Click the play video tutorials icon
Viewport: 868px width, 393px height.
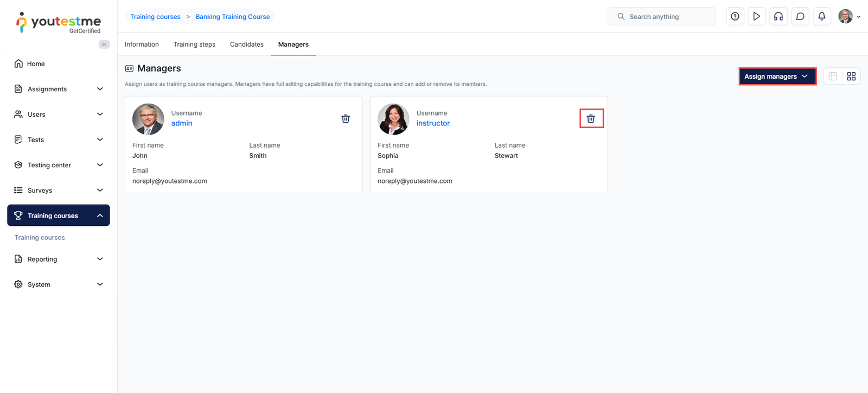click(x=756, y=17)
